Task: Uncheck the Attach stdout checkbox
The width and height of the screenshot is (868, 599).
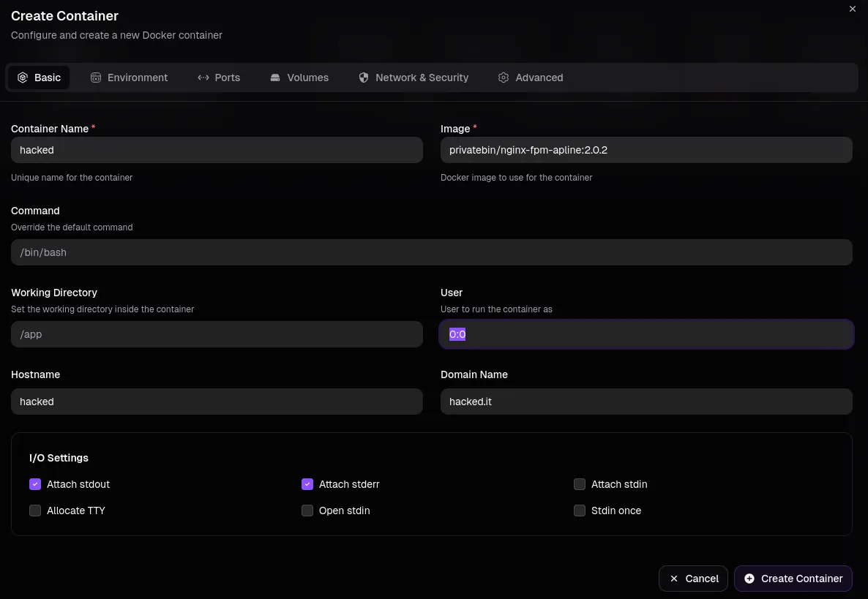Action: tap(35, 484)
